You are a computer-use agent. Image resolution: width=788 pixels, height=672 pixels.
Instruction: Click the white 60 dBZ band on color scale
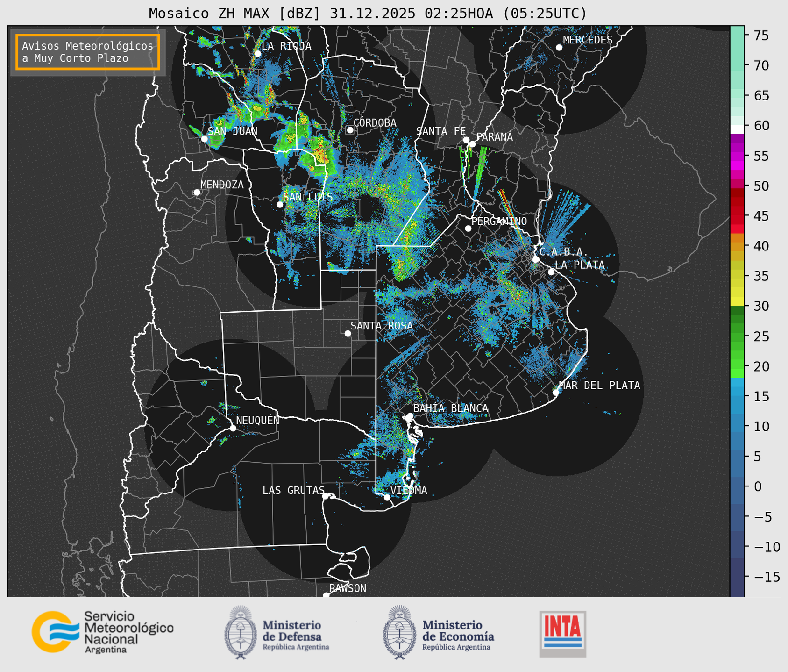737,129
